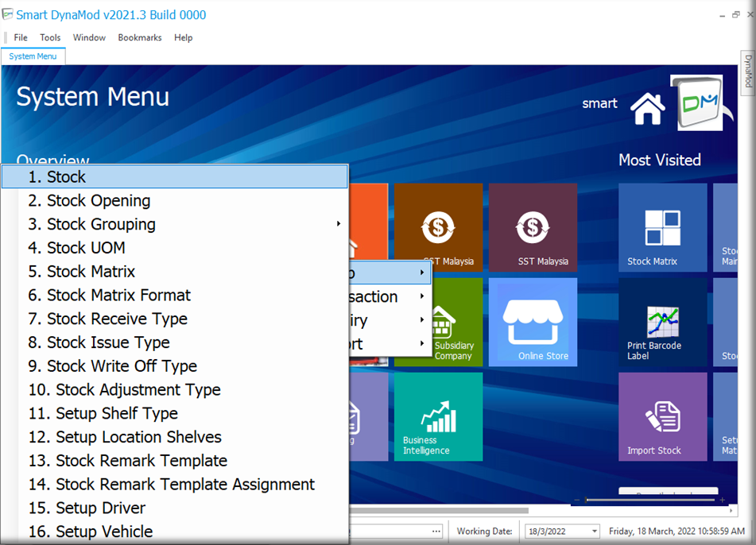Open the Import Stock tile

coord(662,416)
